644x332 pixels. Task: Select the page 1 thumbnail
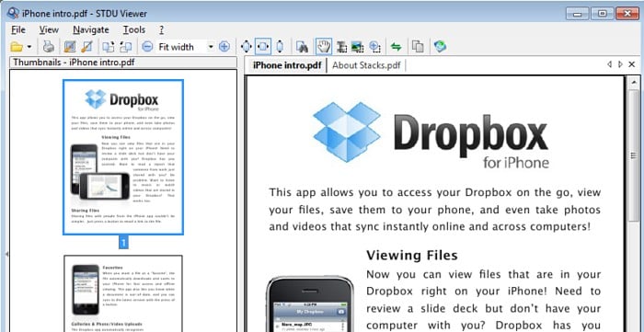click(123, 157)
